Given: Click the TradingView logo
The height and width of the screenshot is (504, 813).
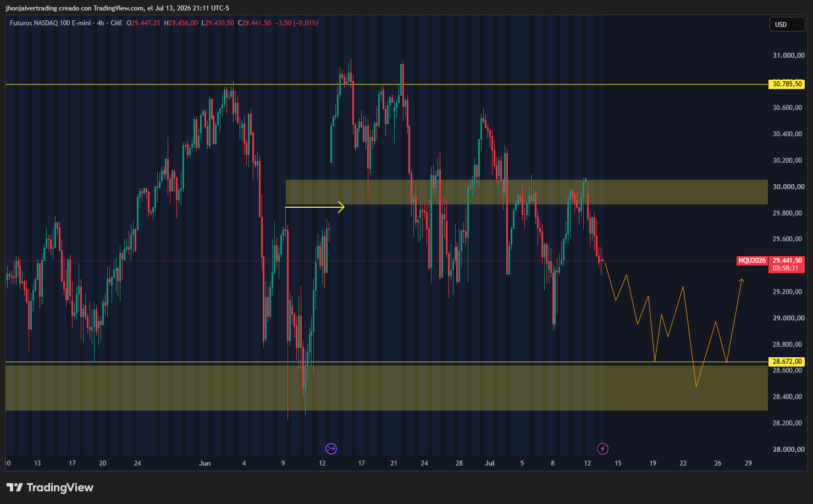Looking at the screenshot, I should tap(50, 488).
